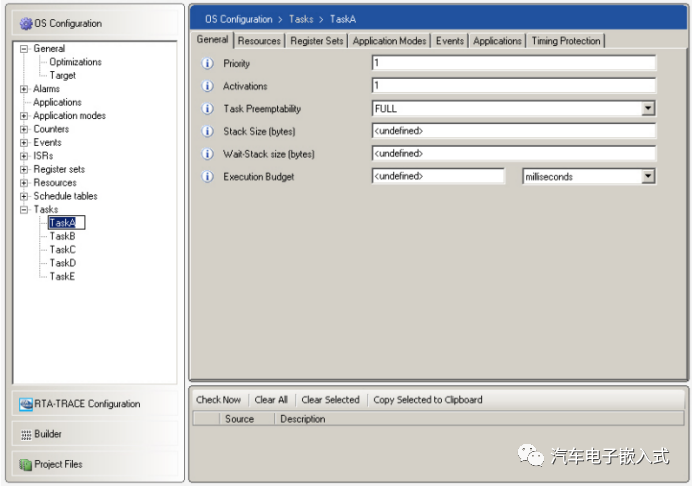The width and height of the screenshot is (692, 487).
Task: Open the RTA-TRACE Configuration panel
Action: 95,404
